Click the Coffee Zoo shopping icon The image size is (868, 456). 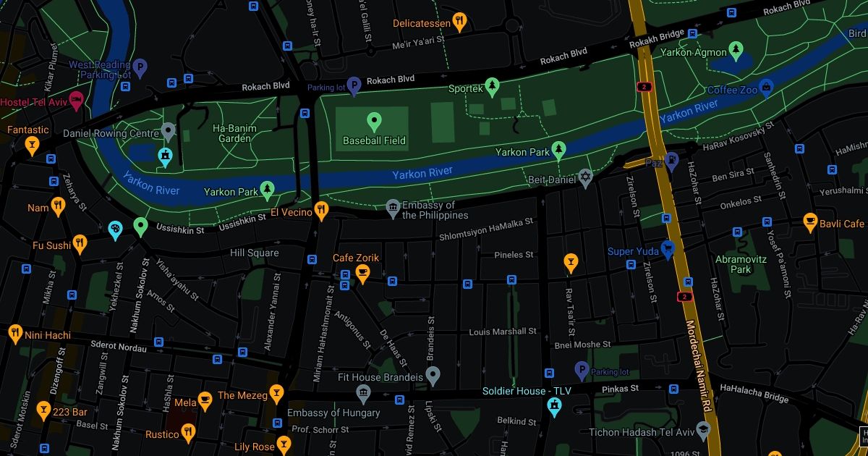767,88
